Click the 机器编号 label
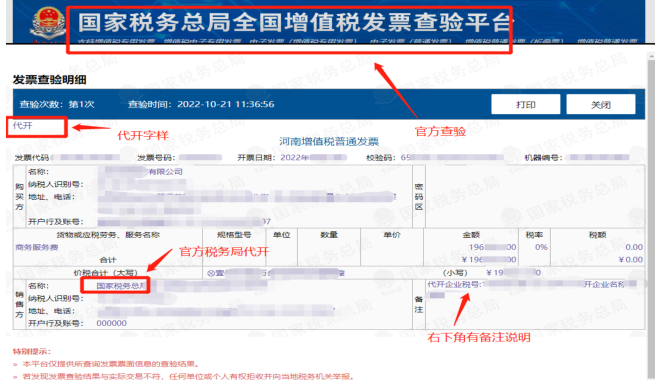Image resolution: width=655 pixels, height=380 pixels. point(543,157)
